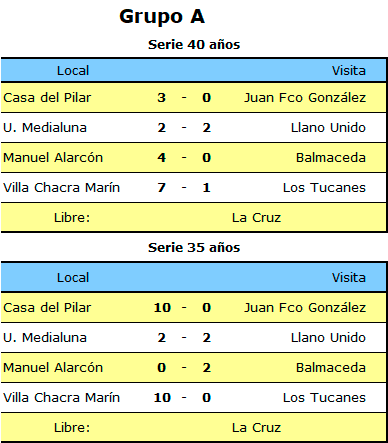Click Libre label in Serie 35 table

pyautogui.click(x=72, y=428)
